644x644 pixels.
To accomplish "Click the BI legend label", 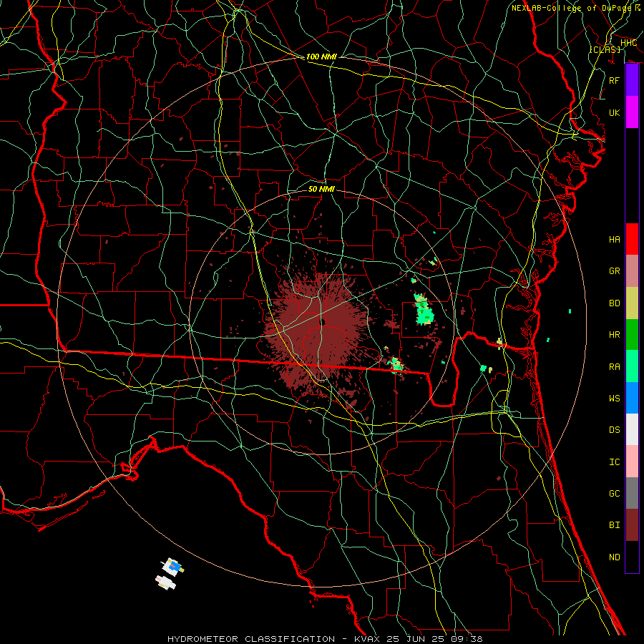I will [614, 525].
